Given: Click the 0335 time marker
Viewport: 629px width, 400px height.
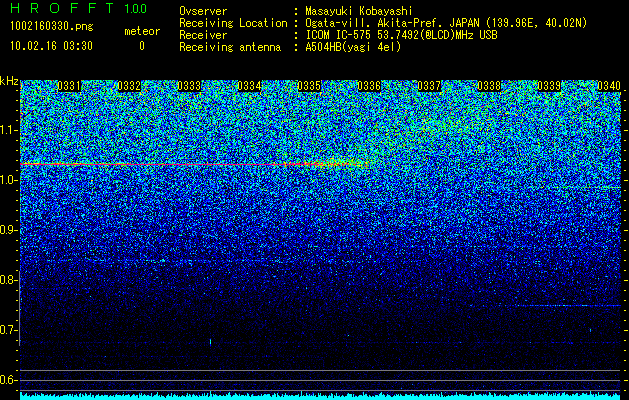Looking at the screenshot, I should coord(309,86).
